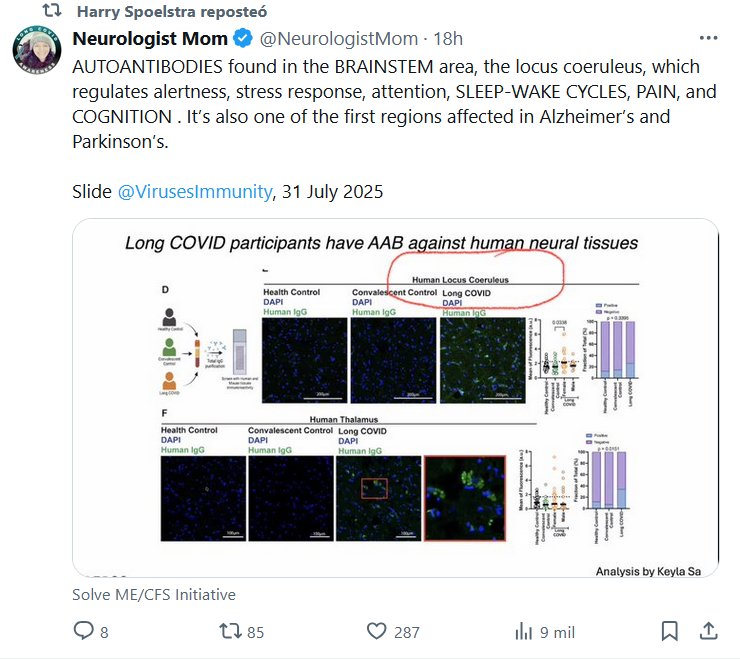Click the 18h timestamp
The height and width of the screenshot is (660, 740).
click(446, 39)
